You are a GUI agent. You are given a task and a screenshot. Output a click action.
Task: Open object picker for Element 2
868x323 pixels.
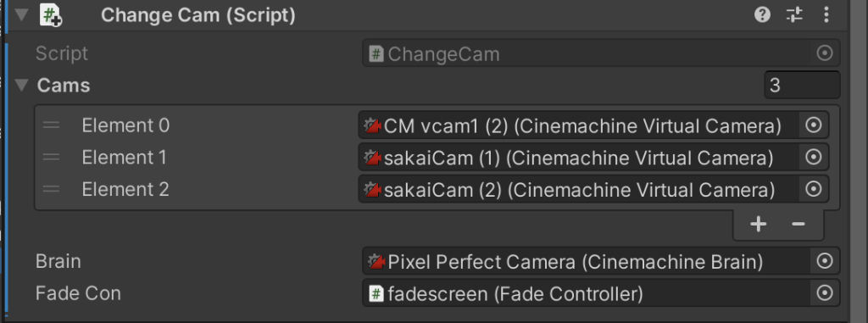click(813, 190)
